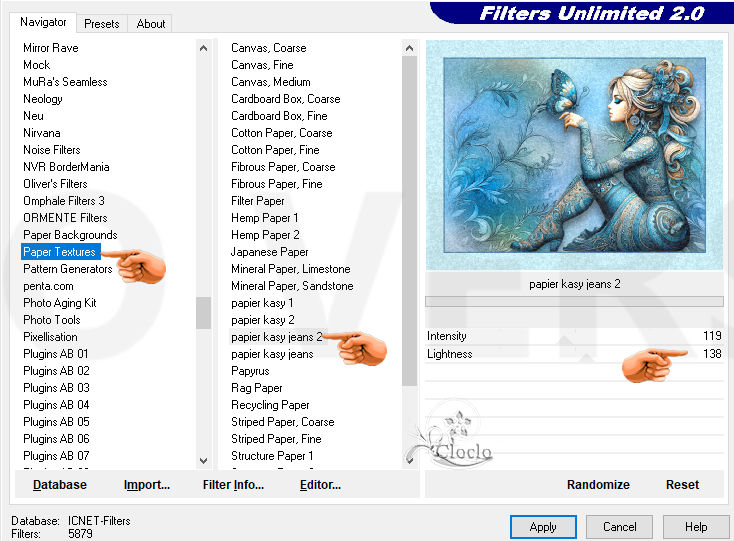The height and width of the screenshot is (541, 734).
Task: Select MuRa's Seamless category
Action: (65, 82)
